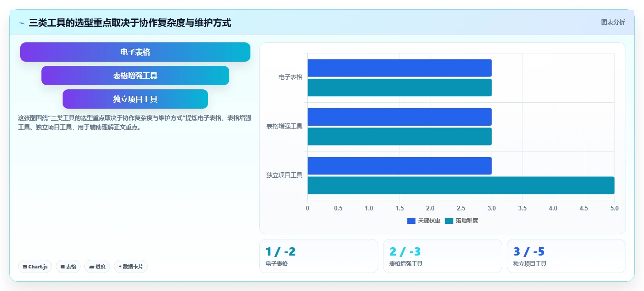This screenshot has width=644, height=291.
Task: Click the 电子表格 y-axis label
Action: (x=290, y=77)
